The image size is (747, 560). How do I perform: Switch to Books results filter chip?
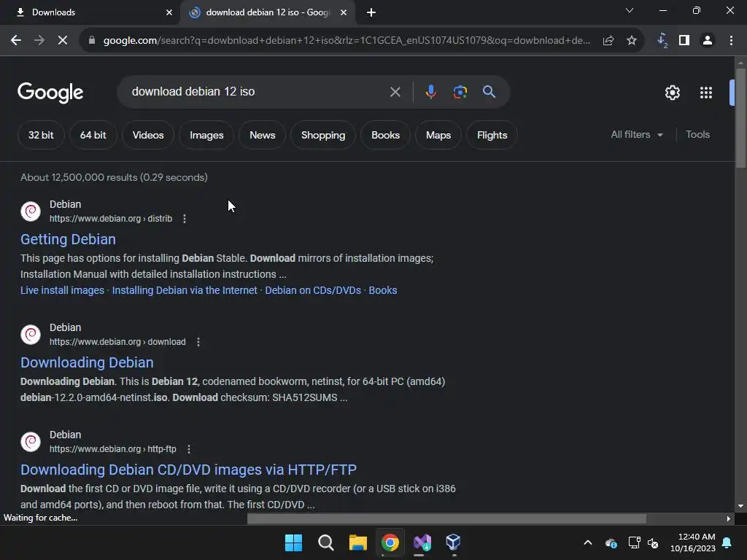pos(385,135)
